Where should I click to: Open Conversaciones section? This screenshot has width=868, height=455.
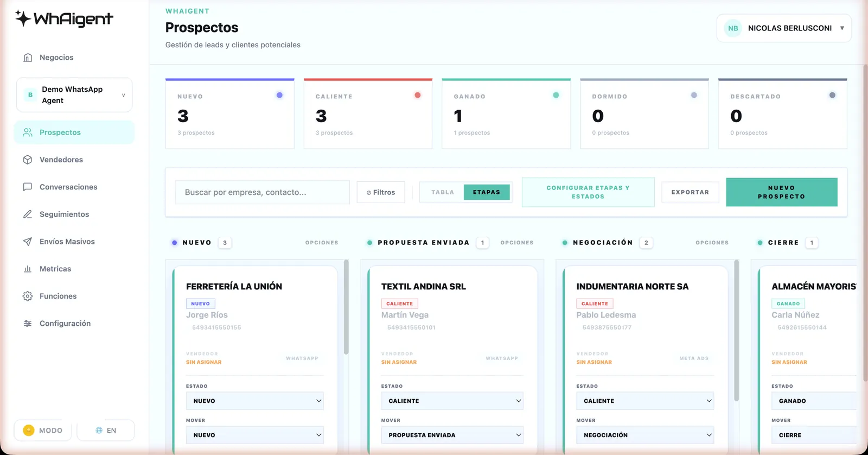click(x=74, y=187)
